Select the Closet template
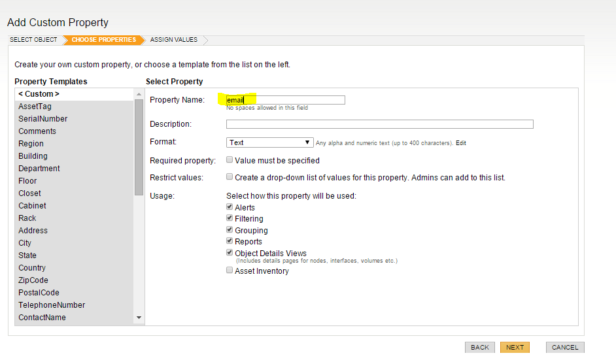616x364 pixels. pos(75,193)
